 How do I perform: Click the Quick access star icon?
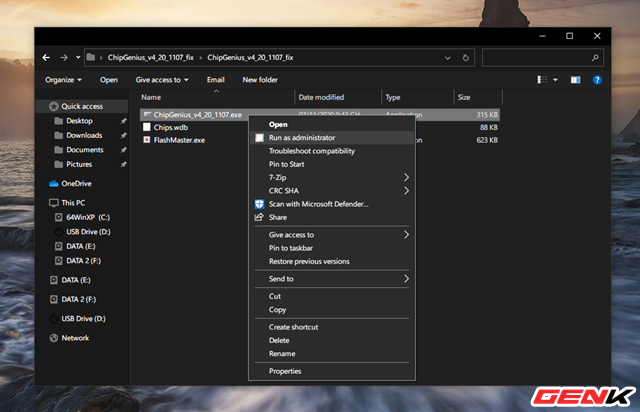tap(53, 107)
